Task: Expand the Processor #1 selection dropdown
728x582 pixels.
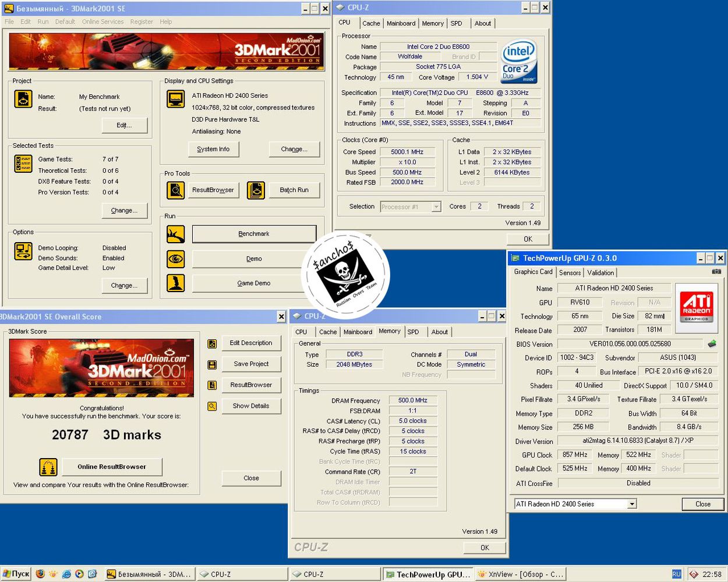Action: pyautogui.click(x=436, y=207)
